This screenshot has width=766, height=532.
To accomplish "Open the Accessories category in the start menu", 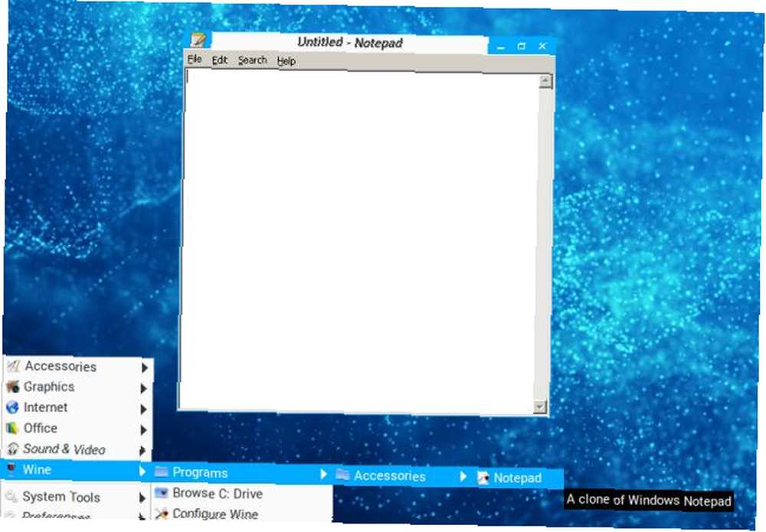I will 78,367.
